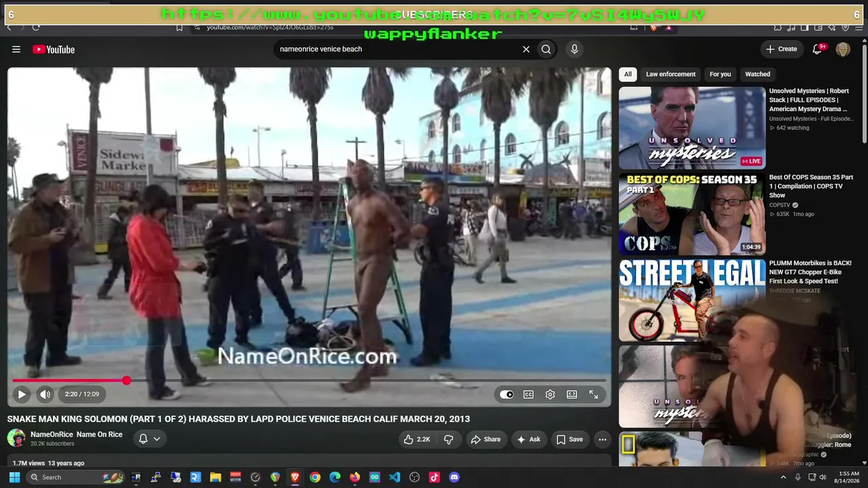
Task: Click the Windows taskbar Search box
Action: (x=75, y=477)
